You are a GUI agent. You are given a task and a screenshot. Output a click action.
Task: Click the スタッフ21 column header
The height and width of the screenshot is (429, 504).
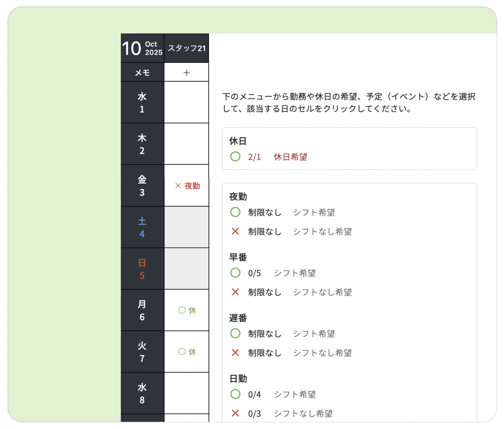click(x=186, y=48)
